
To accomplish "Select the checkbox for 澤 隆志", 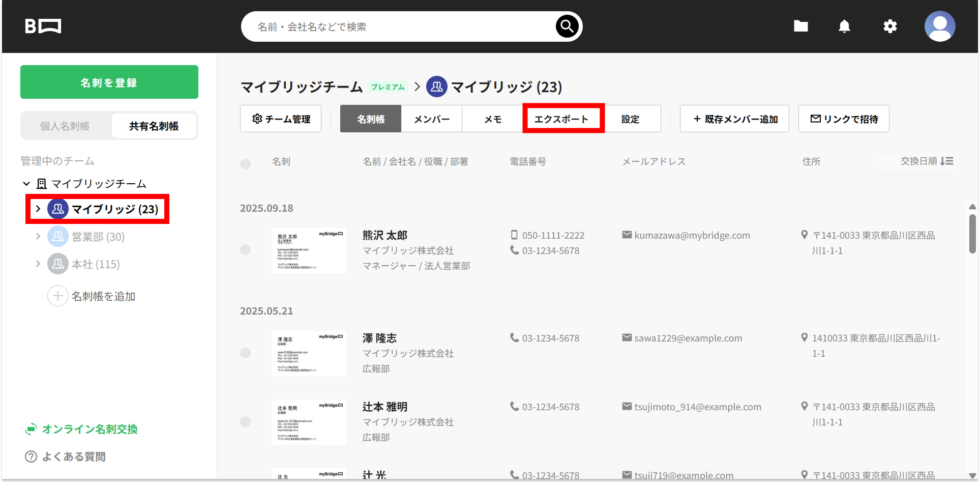I will 245,353.
